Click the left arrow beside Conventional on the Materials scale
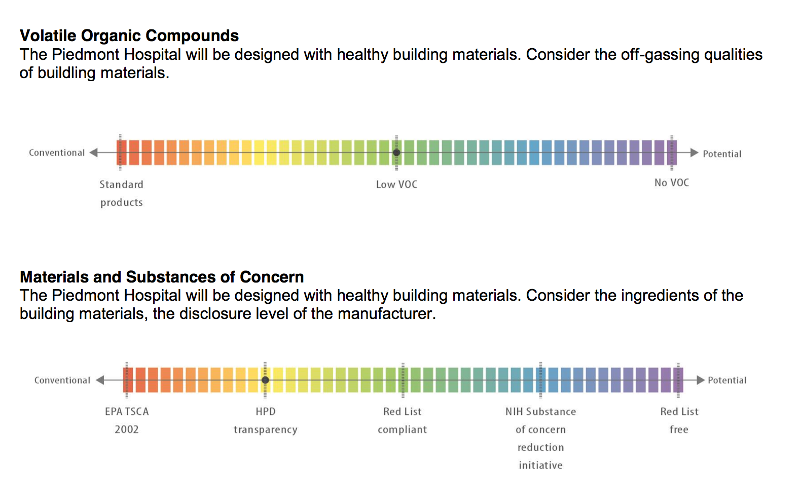This screenshot has width=800, height=498. [99, 380]
